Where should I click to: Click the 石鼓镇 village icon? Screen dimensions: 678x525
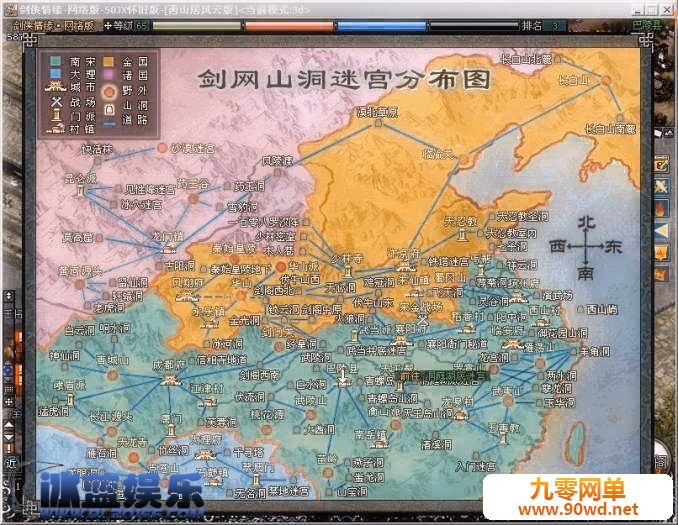tap(211, 479)
